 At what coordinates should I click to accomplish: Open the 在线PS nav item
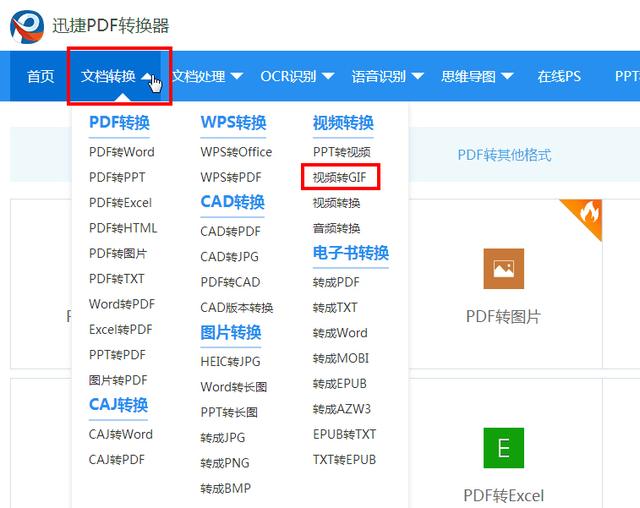[559, 76]
